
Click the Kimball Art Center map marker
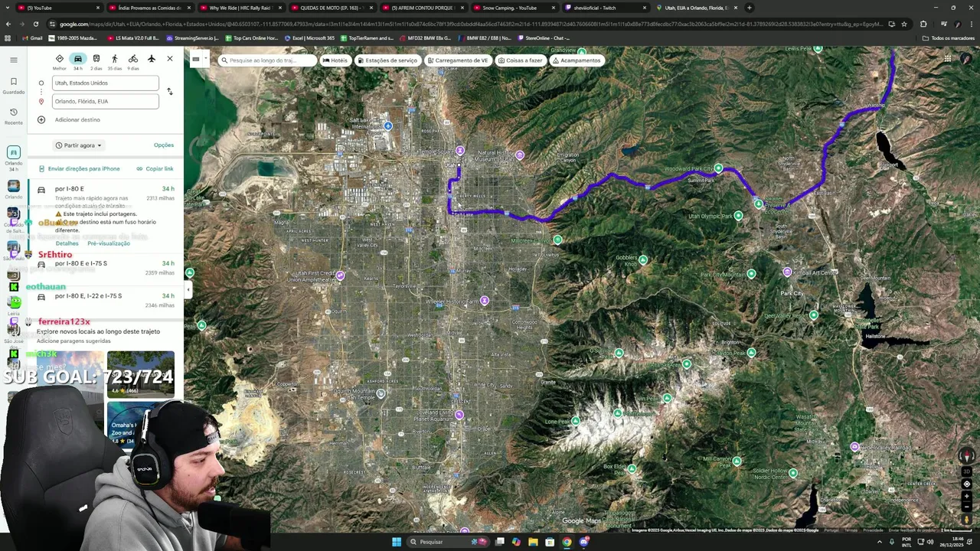click(x=787, y=272)
